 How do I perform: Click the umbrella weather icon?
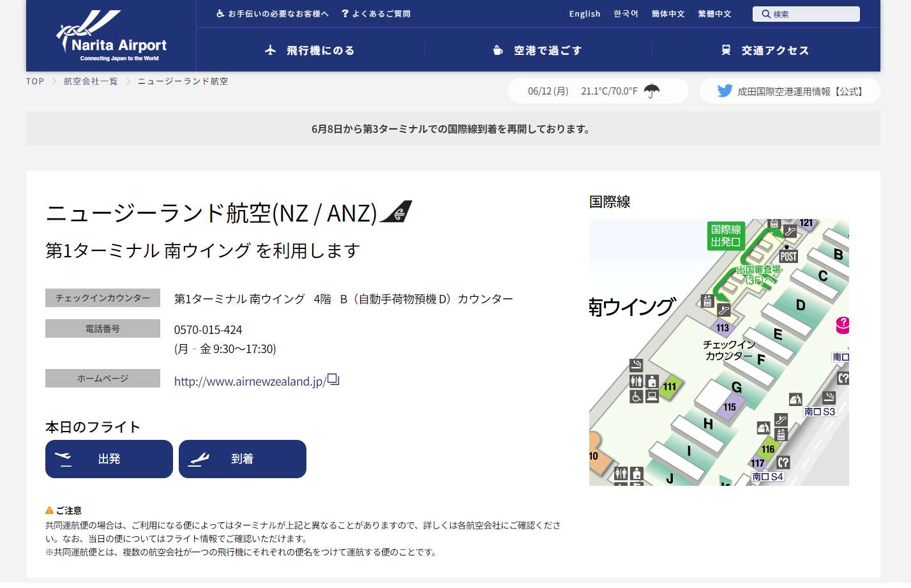pyautogui.click(x=651, y=91)
